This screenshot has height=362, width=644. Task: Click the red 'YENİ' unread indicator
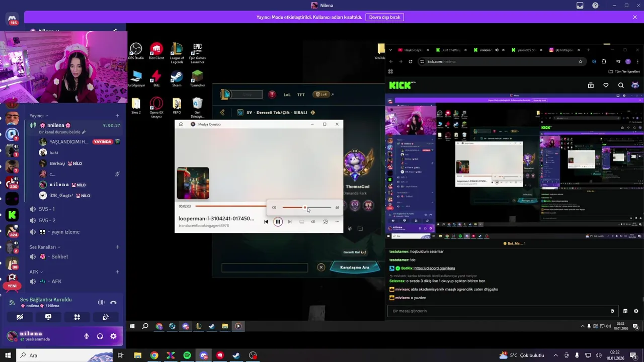point(12,286)
